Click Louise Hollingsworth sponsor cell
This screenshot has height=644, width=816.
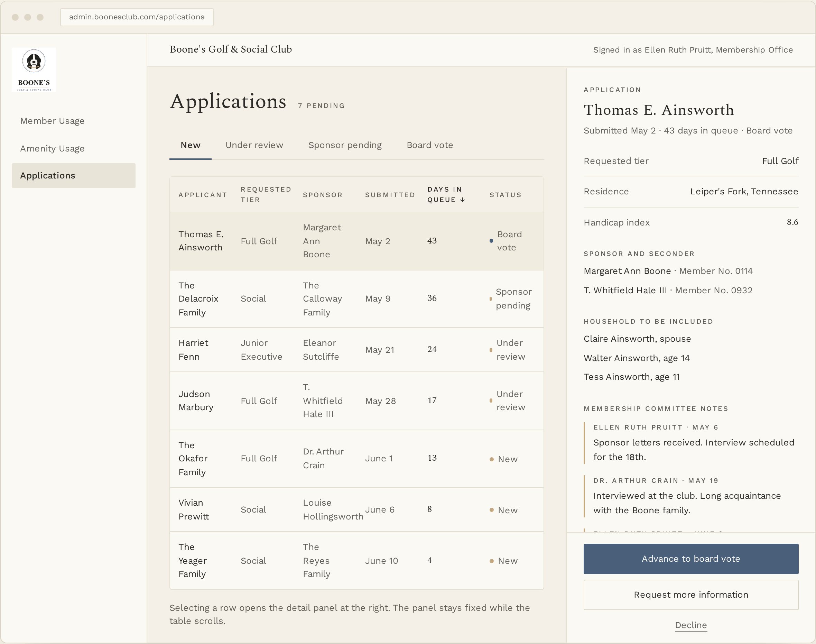pyautogui.click(x=333, y=509)
